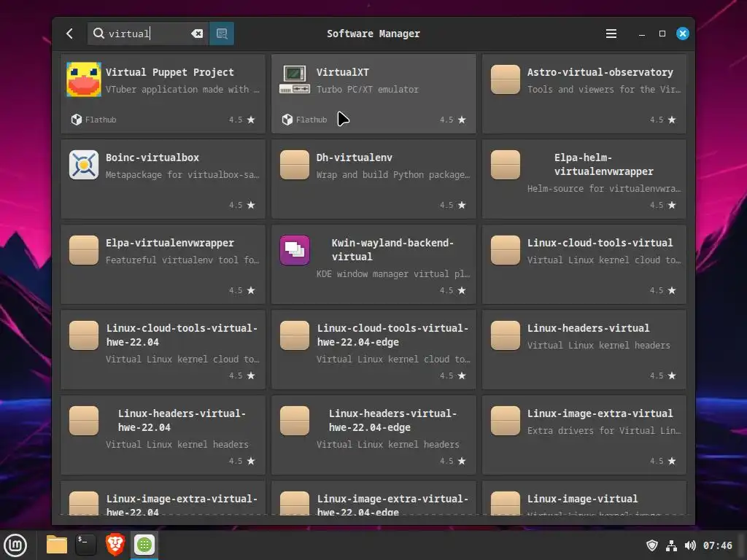Click the Elpa-virtualenvwrapper package icon

coord(84,250)
